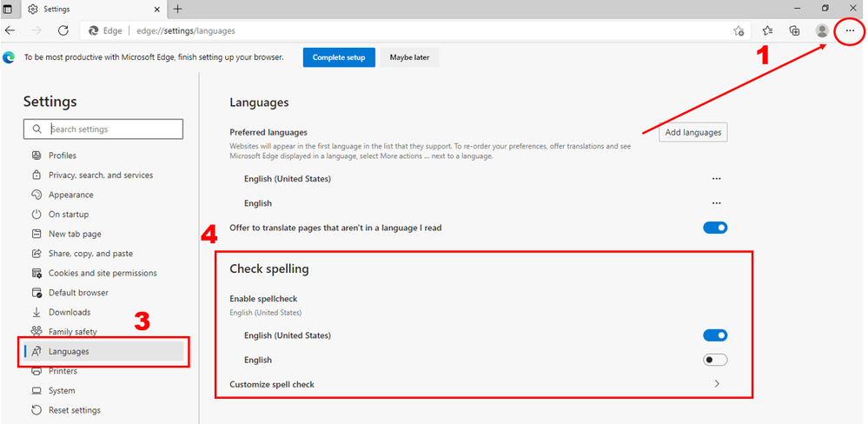This screenshot has width=868, height=424.
Task: Click the Edge logo in setup banner
Action: click(x=9, y=57)
